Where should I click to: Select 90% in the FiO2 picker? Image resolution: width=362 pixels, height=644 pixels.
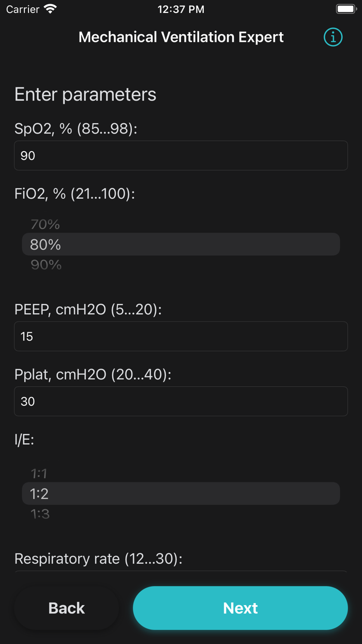point(46,265)
